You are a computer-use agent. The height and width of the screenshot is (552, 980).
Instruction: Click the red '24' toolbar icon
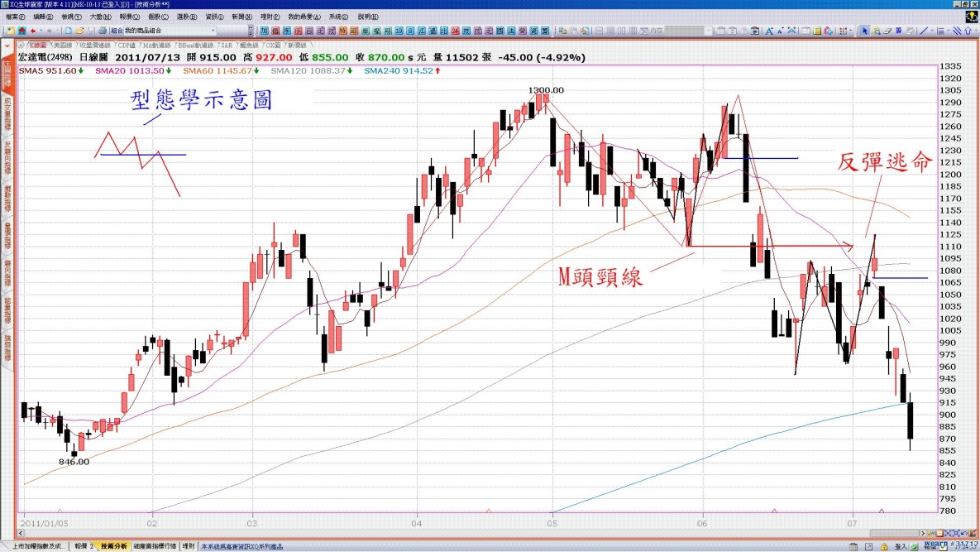455,31
